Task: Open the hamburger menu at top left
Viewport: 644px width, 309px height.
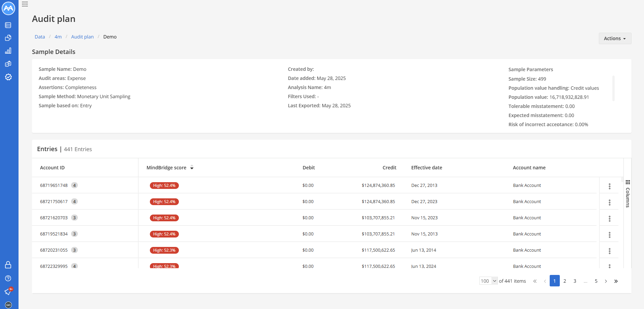Action: [x=25, y=4]
